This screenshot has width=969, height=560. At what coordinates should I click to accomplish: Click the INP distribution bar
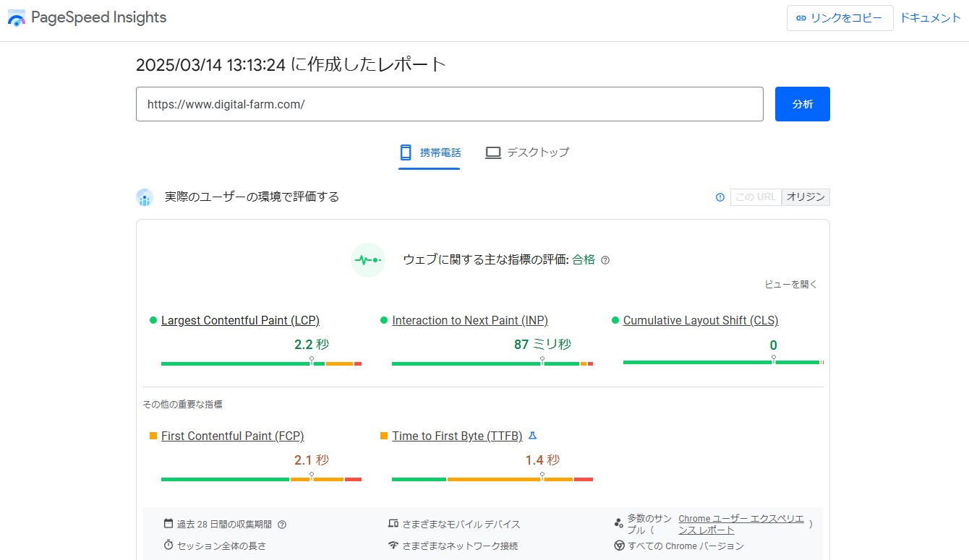[x=492, y=363]
